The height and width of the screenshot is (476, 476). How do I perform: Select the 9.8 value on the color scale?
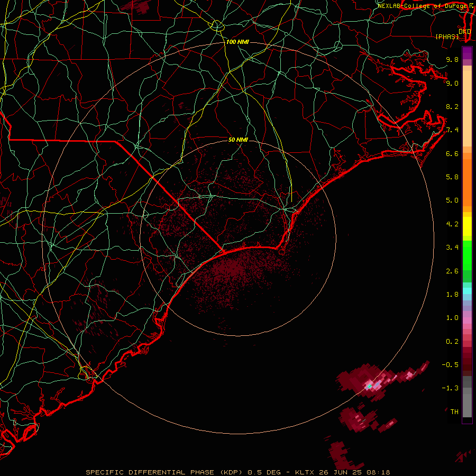pos(452,60)
